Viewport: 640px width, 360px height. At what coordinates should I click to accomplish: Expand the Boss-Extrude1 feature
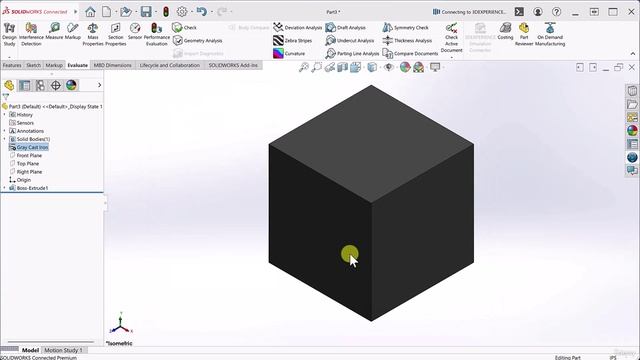[x=4, y=188]
